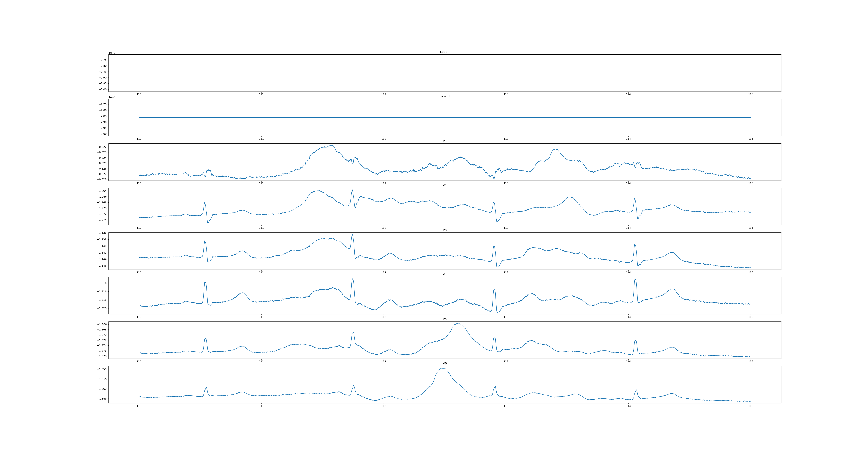The width and height of the screenshot is (868, 453).
Task: Click the tallest peak in the V6 trace
Action: 443,368
